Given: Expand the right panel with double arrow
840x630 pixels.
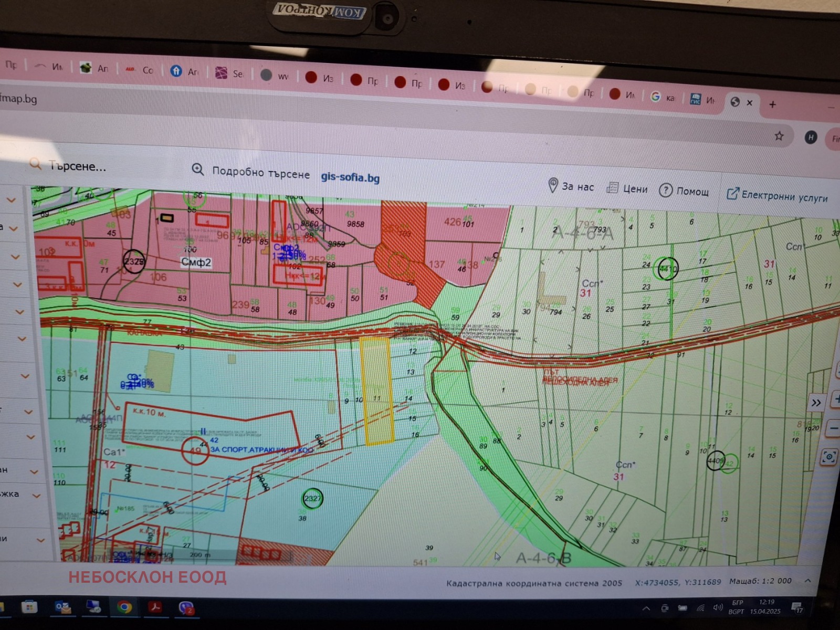Looking at the screenshot, I should pos(816,403).
